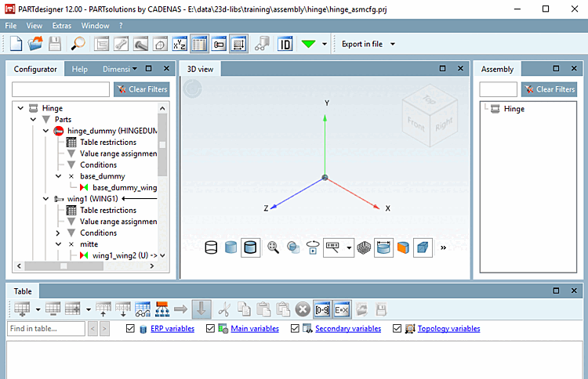Click the blue cube view icon
588x379 pixels.
click(423, 247)
